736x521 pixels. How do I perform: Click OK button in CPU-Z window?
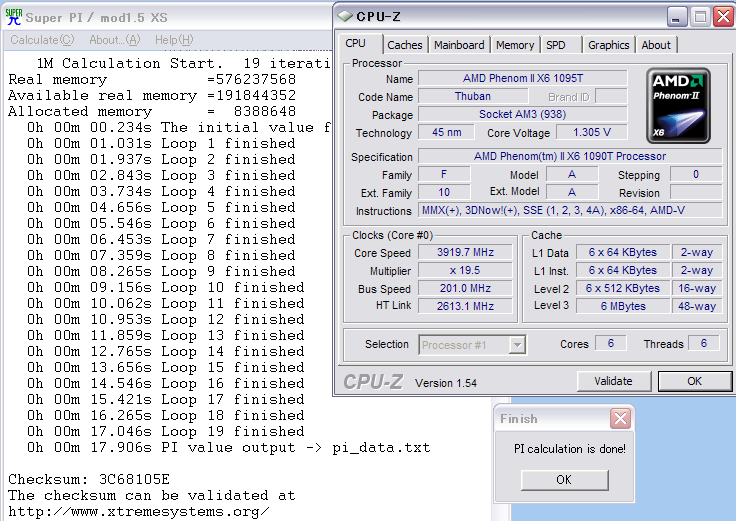tap(694, 381)
